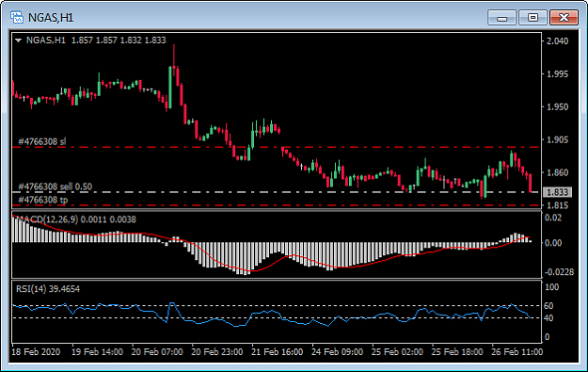Expand the triangle before NGAS,H1 chart label
The width and height of the screenshot is (588, 372).
click(19, 40)
